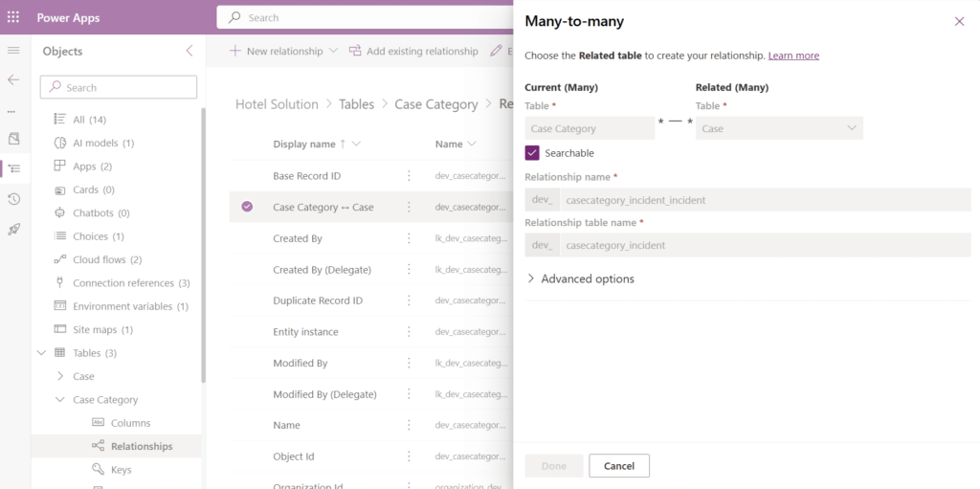Click the Objects pane search field
Image resolution: width=980 pixels, height=489 pixels.
[x=118, y=87]
